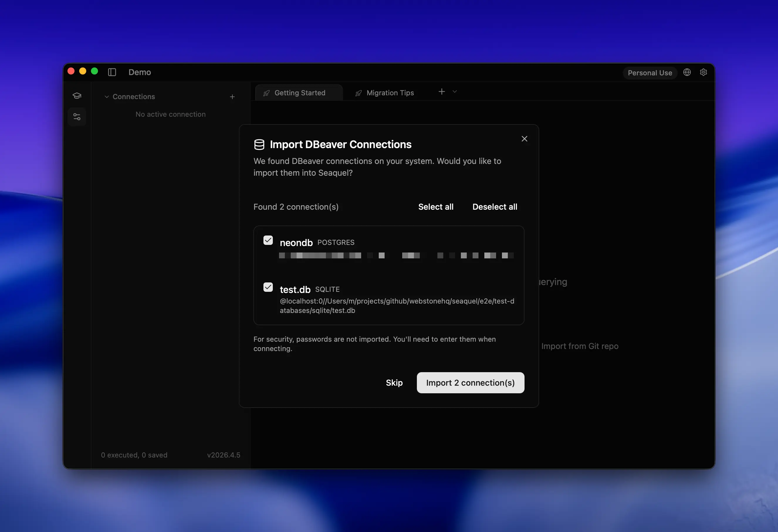Image resolution: width=778 pixels, height=532 pixels.
Task: Open a new tab with plus icon
Action: click(x=442, y=92)
